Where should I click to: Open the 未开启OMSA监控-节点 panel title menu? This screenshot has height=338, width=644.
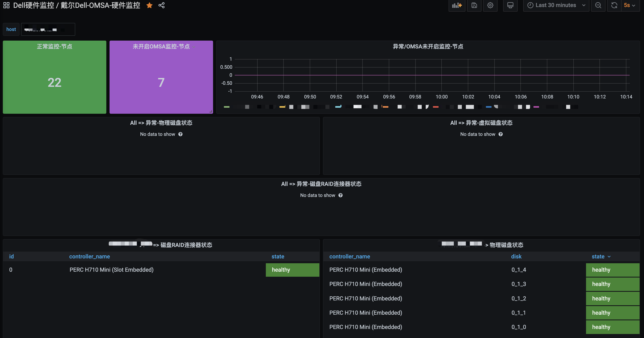(x=161, y=47)
